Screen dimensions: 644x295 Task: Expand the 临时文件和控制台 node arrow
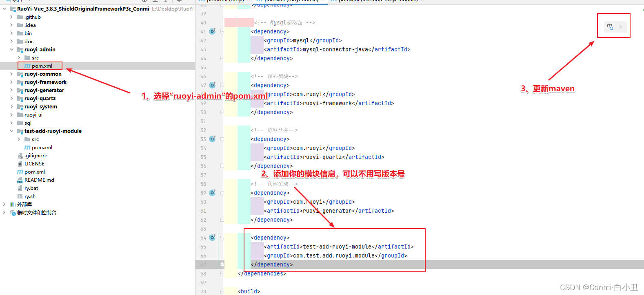[x=4, y=212]
